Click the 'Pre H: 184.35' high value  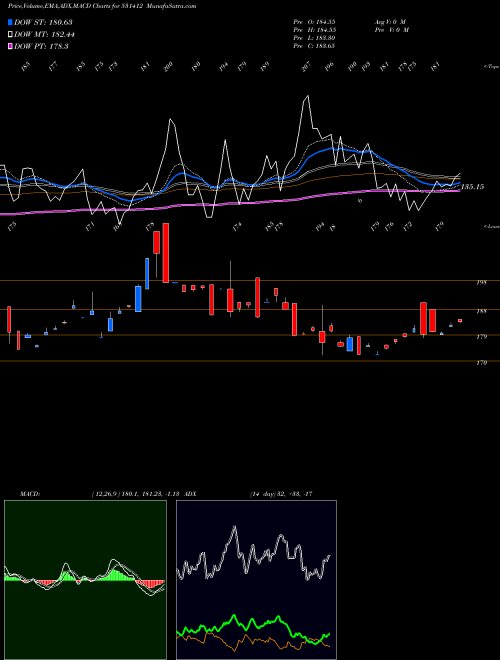point(314,30)
